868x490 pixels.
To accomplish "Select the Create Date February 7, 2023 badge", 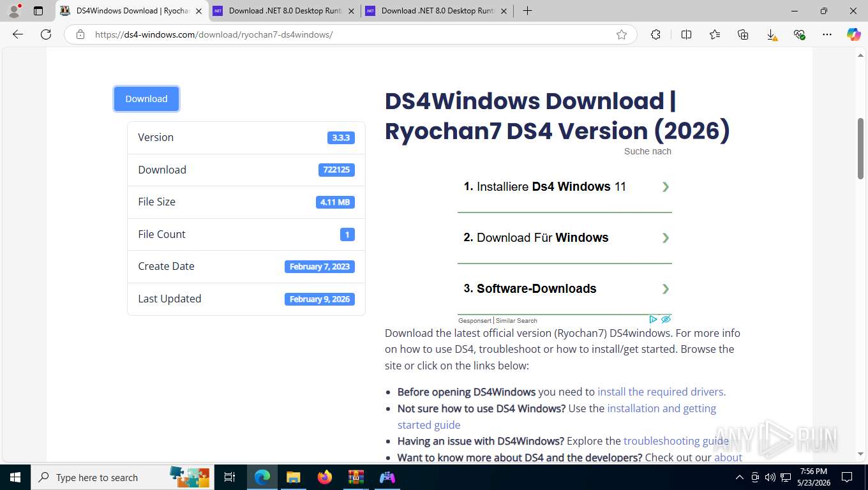I will coord(320,267).
